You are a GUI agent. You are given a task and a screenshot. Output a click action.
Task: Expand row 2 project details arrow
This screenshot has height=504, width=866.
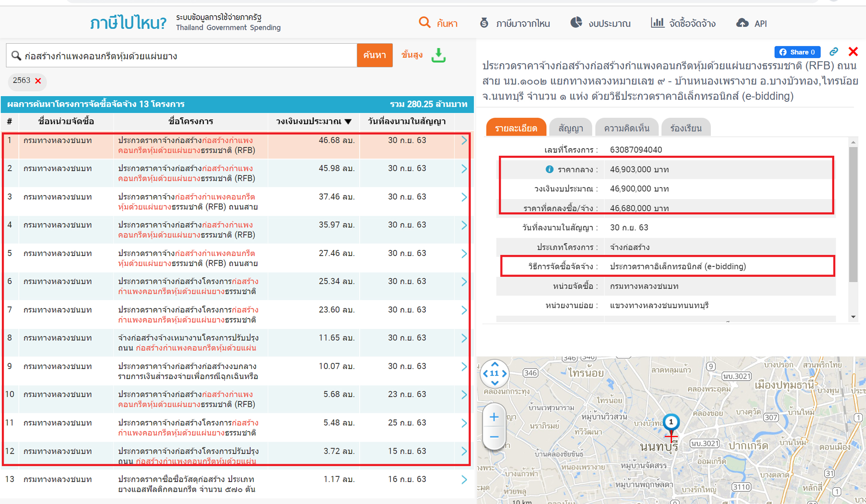click(x=464, y=169)
